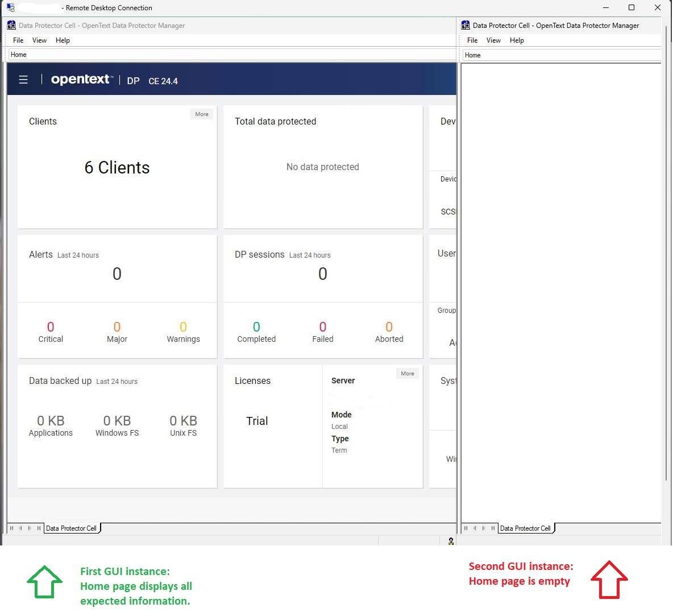The height and width of the screenshot is (616, 673).
Task: Open View menu in the second window
Action: click(x=493, y=40)
